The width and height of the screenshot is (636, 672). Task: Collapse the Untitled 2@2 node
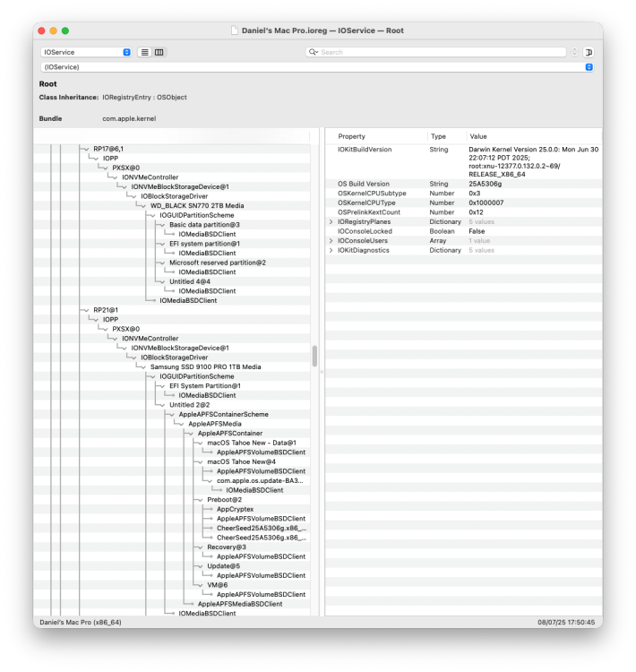[x=162, y=405]
